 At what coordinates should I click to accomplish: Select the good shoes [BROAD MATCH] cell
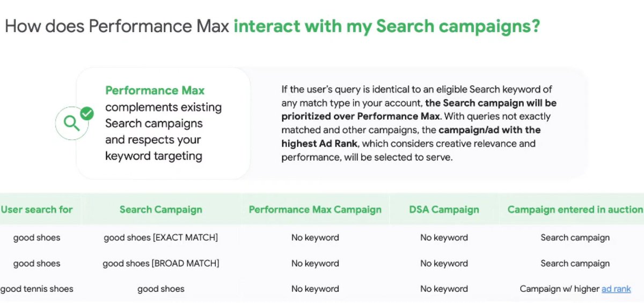160,263
